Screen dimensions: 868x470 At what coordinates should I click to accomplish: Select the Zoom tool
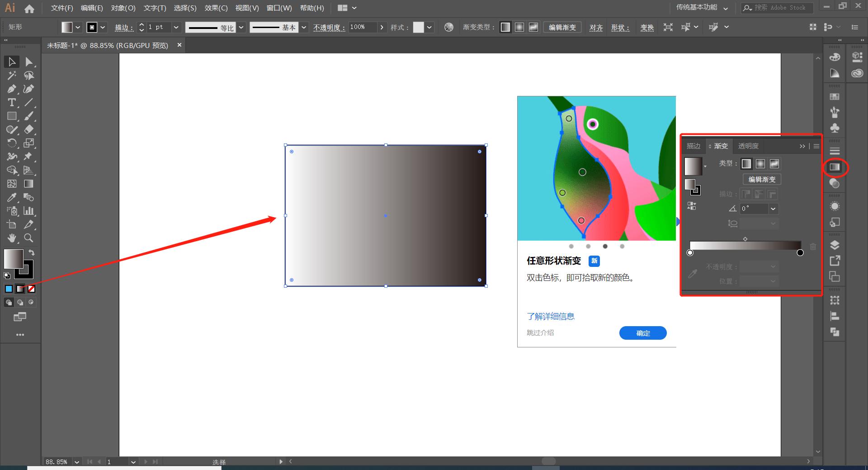pyautogui.click(x=28, y=238)
